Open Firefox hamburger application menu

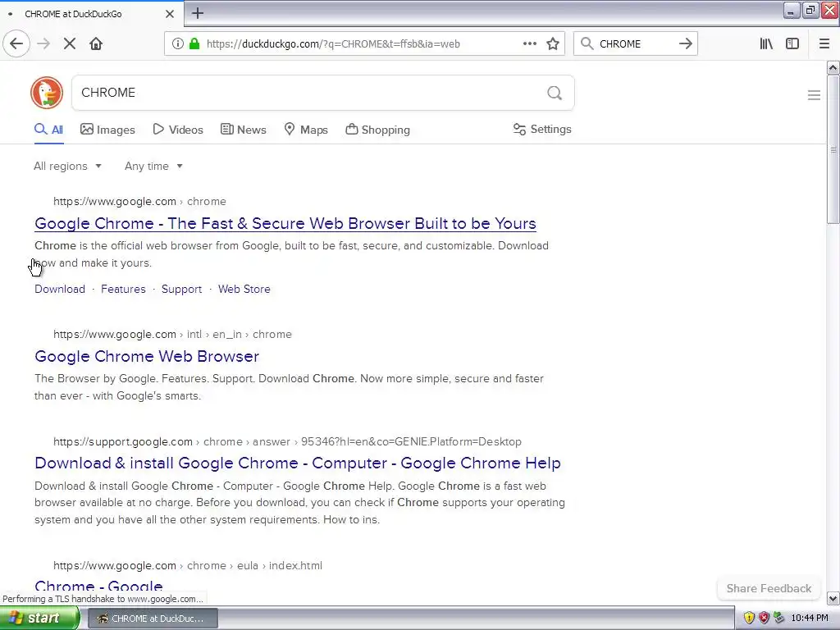click(x=824, y=44)
